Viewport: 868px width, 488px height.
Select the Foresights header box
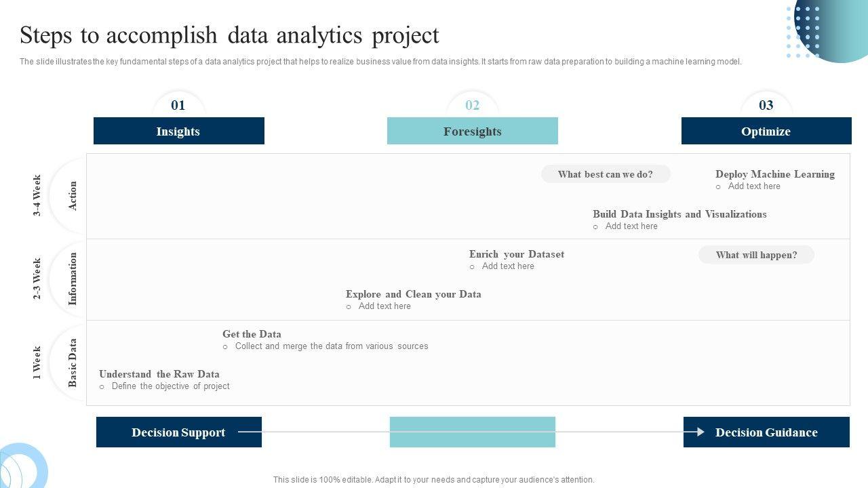pos(472,131)
